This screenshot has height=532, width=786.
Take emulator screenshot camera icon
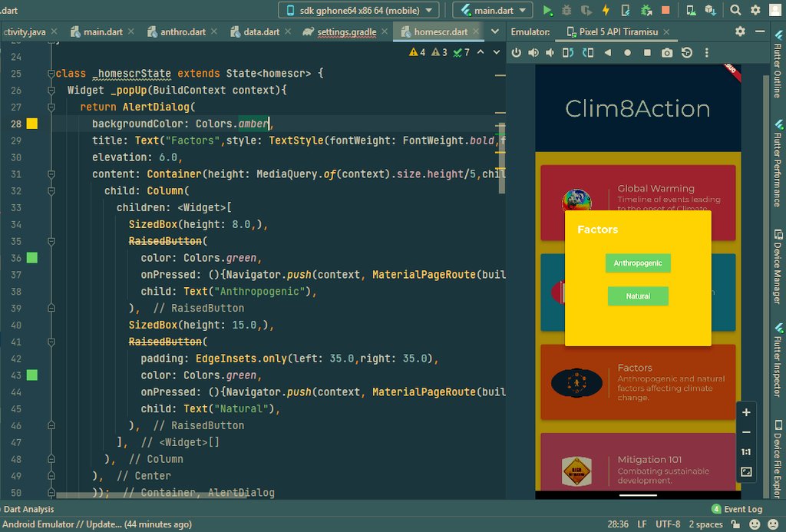coord(667,53)
